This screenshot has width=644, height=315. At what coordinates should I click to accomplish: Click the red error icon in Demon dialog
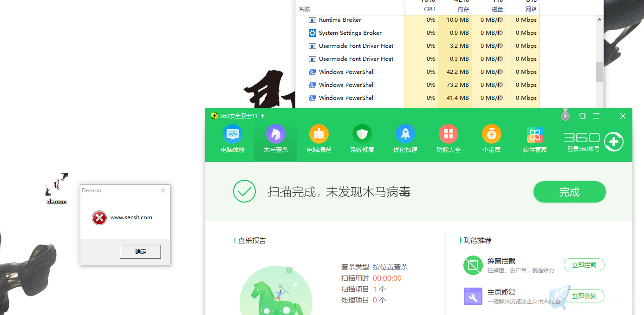click(x=99, y=217)
